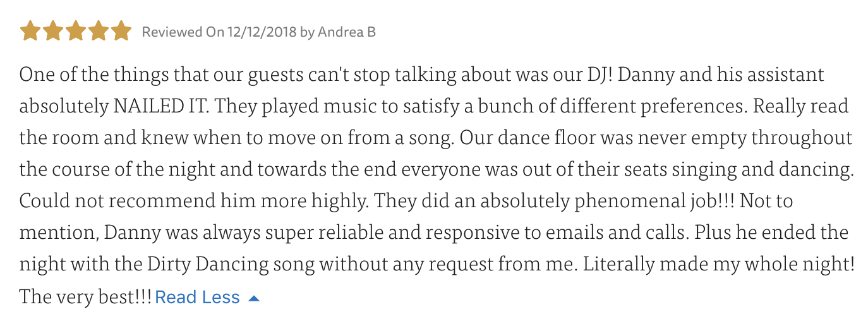
Task: Click the fifth gold rating star
Action: [121, 31]
